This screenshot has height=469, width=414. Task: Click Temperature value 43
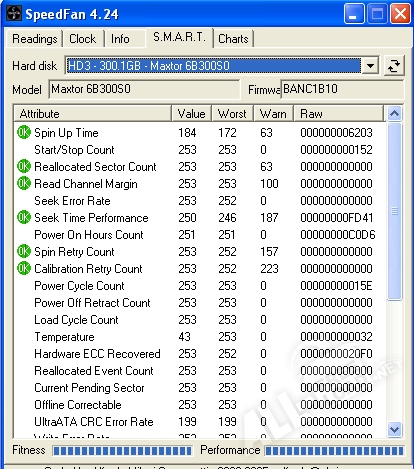[x=184, y=336]
